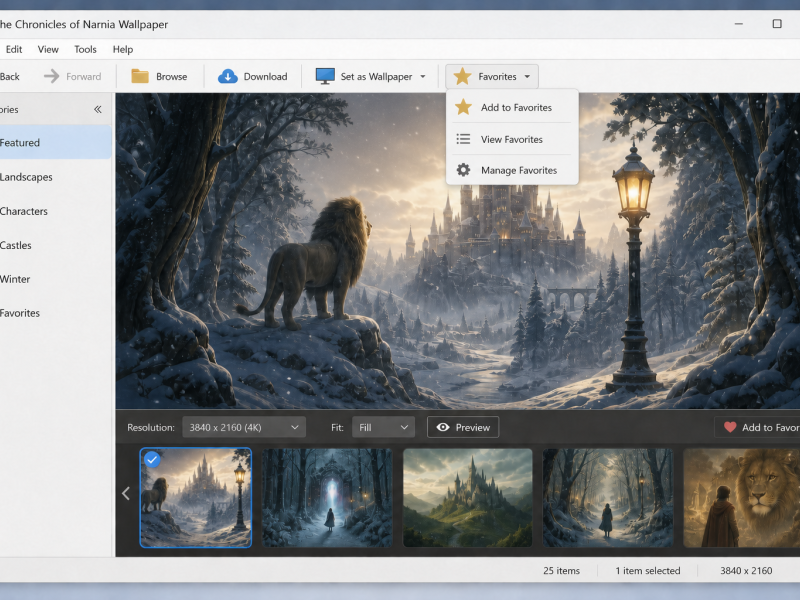
Task: Select the Winter category
Action: 55,279
